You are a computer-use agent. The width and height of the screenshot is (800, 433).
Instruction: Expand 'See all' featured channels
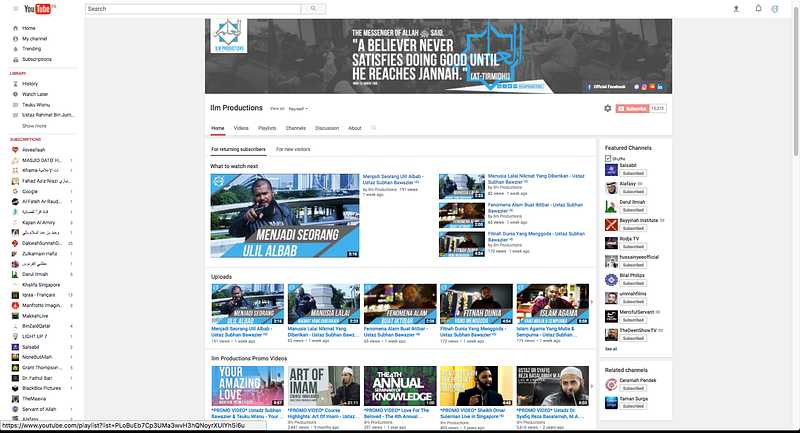pos(611,349)
